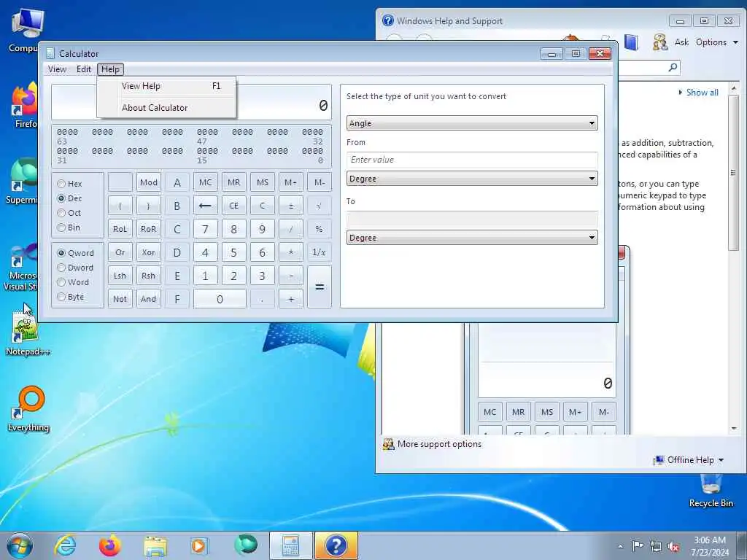Open the Recycle Bin icon
Image resolution: width=747 pixels, height=560 pixels.
click(711, 491)
